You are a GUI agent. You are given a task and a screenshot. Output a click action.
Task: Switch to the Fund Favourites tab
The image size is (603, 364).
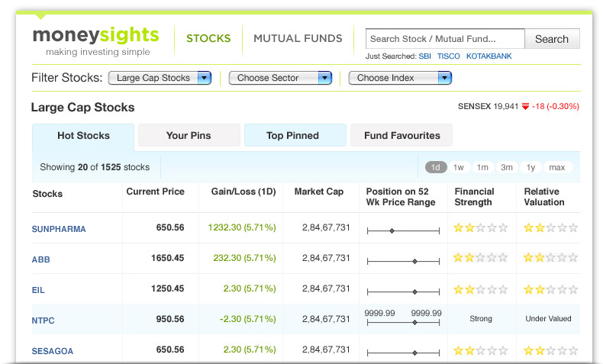[x=401, y=135]
